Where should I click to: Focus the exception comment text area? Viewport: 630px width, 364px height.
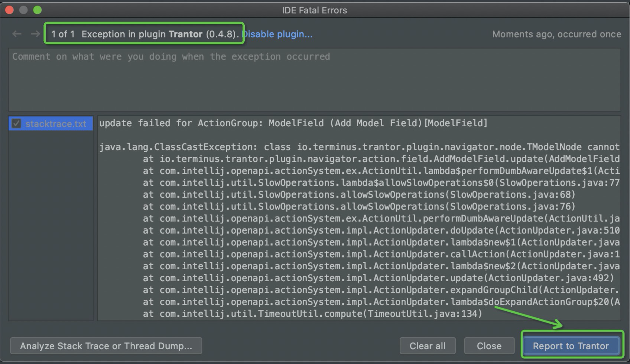tap(315, 79)
